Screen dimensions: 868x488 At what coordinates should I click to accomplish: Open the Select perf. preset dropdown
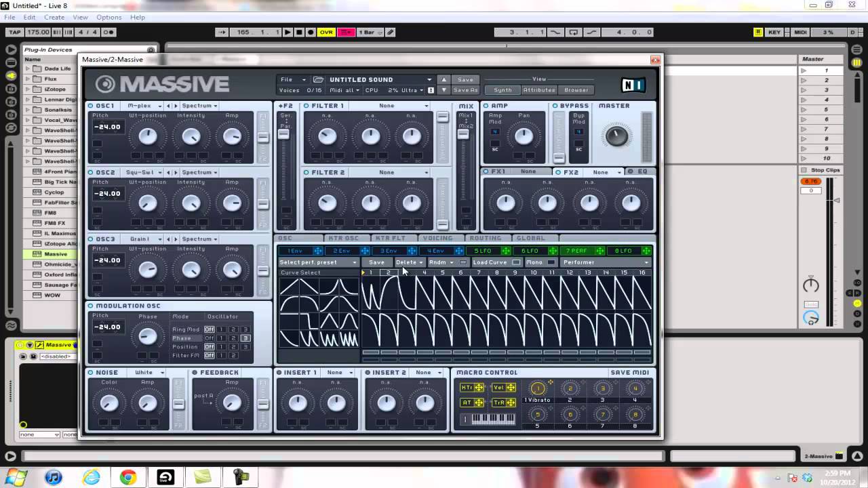[318, 262]
